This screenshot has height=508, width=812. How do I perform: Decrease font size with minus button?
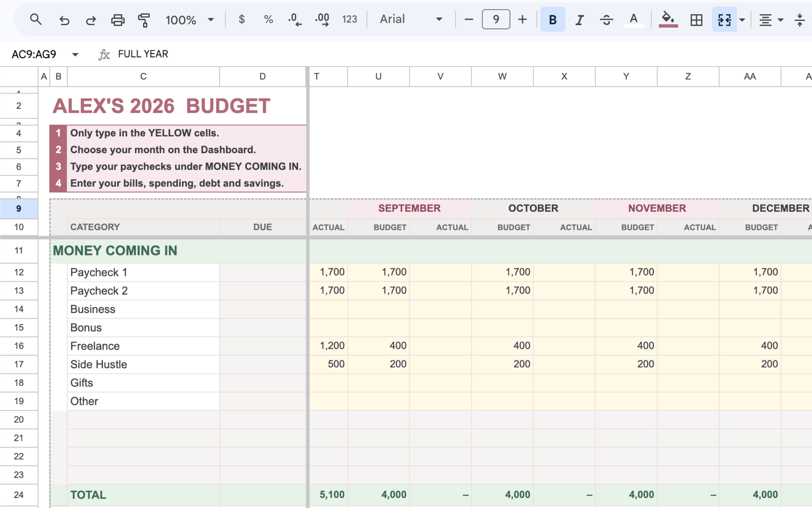point(469,20)
